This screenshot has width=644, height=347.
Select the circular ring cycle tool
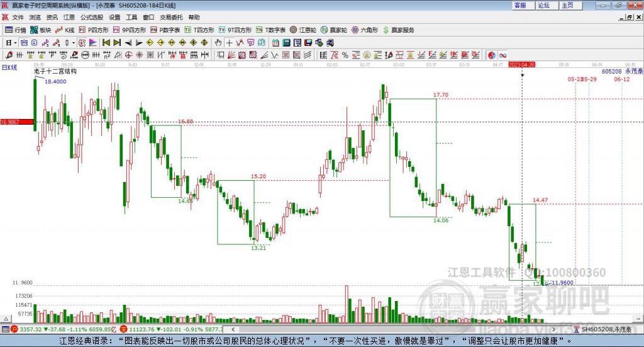coord(86,55)
